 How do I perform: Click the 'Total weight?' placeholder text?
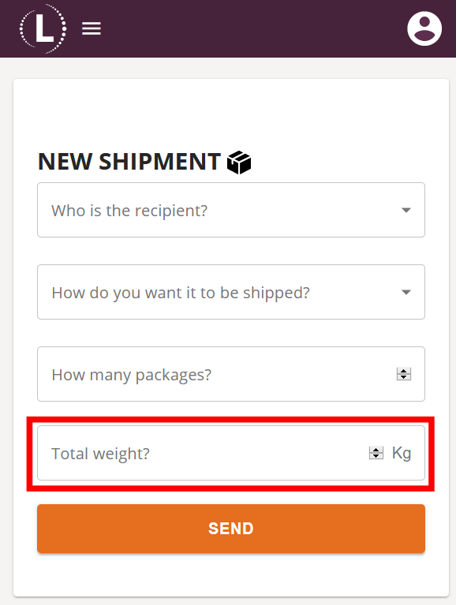(x=100, y=454)
